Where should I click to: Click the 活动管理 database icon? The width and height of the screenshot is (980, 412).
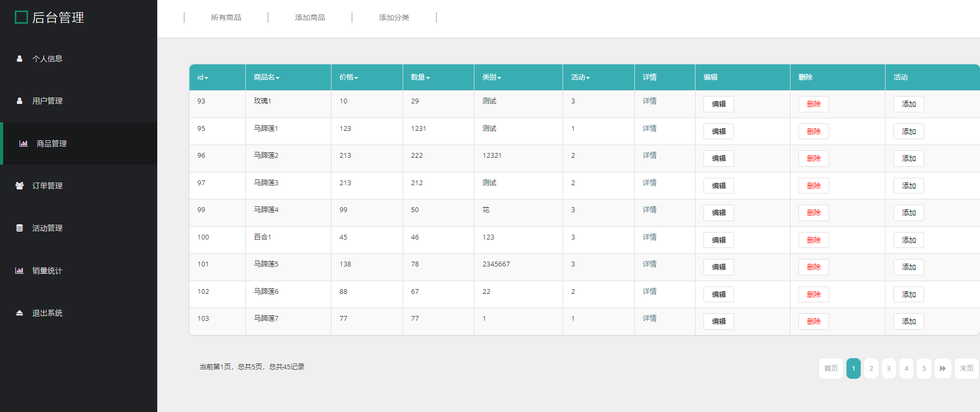coord(20,228)
